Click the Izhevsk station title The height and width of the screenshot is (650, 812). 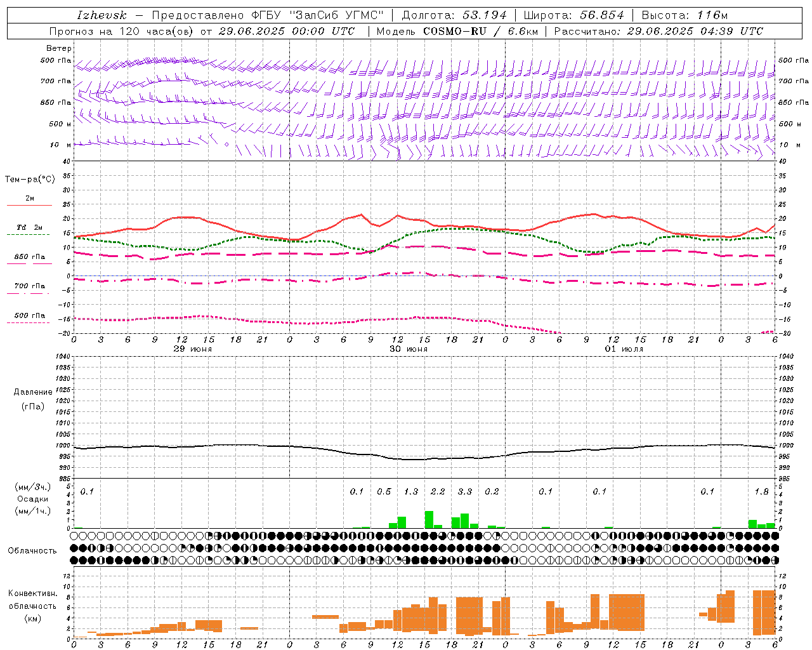(101, 15)
